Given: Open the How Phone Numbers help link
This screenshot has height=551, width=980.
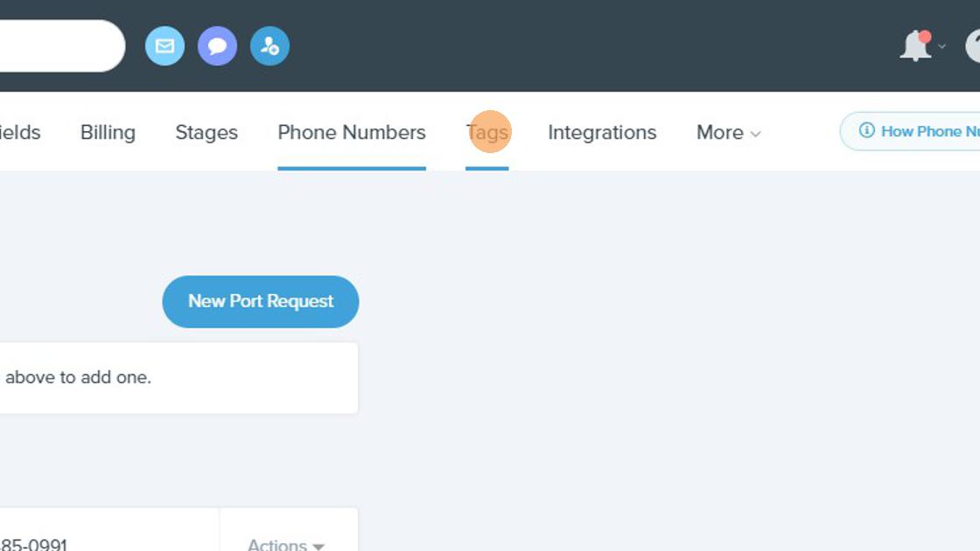Looking at the screenshot, I should point(911,131).
